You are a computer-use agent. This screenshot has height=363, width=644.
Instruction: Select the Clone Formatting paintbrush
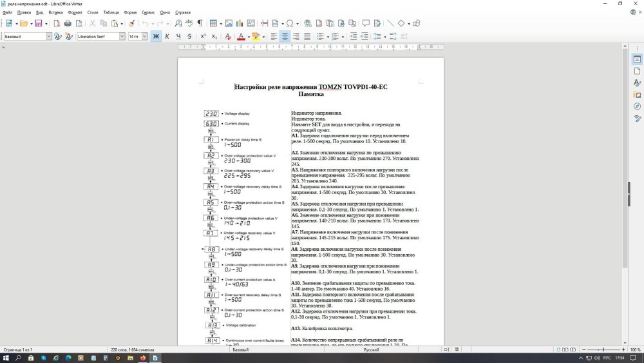click(x=131, y=23)
